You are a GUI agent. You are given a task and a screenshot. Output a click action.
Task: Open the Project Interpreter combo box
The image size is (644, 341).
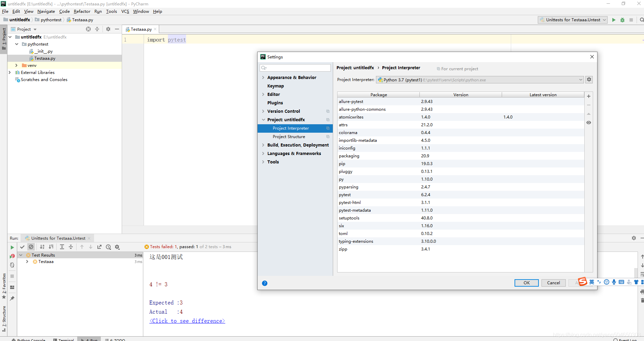(480, 80)
